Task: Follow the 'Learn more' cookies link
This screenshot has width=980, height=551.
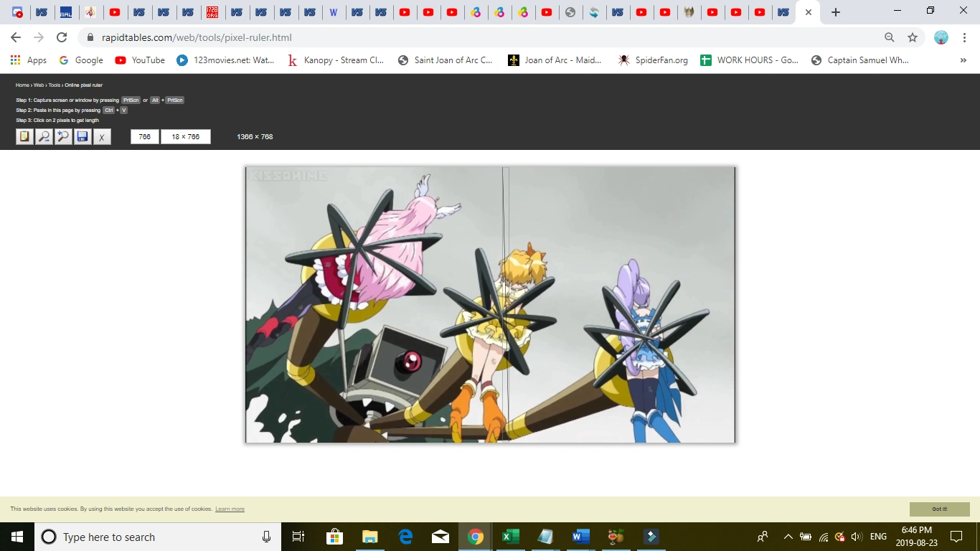Action: click(230, 509)
